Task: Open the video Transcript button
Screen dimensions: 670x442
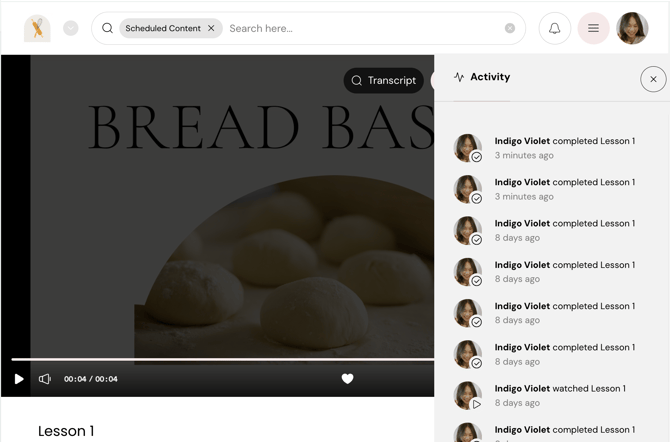Action: [x=383, y=80]
